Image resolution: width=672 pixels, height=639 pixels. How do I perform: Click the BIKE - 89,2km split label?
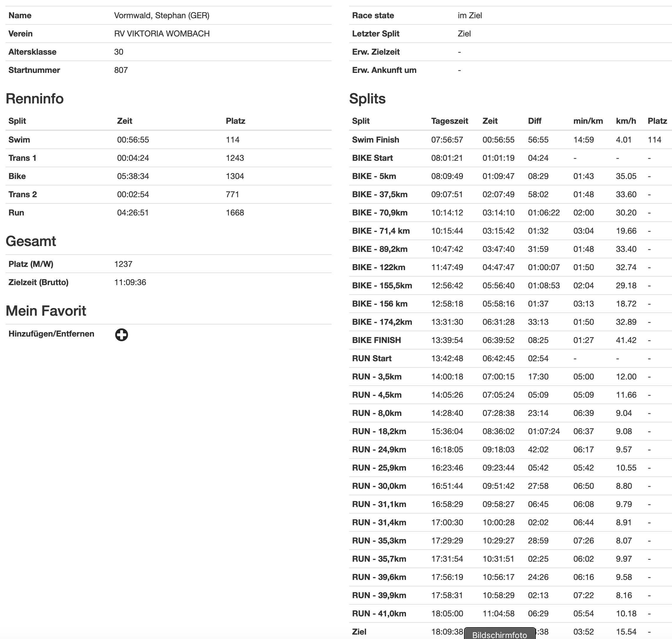379,249
